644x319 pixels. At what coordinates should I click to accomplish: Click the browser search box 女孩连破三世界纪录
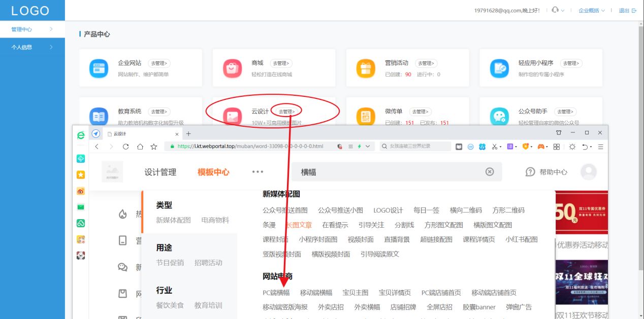[x=416, y=146]
